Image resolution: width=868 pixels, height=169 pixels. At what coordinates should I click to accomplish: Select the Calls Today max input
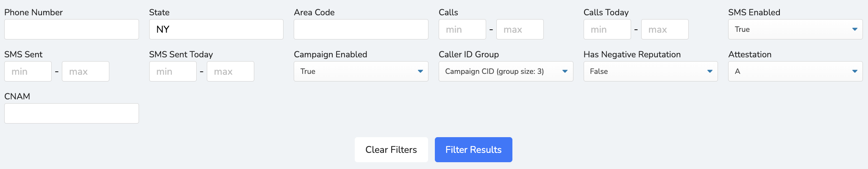pos(665,29)
